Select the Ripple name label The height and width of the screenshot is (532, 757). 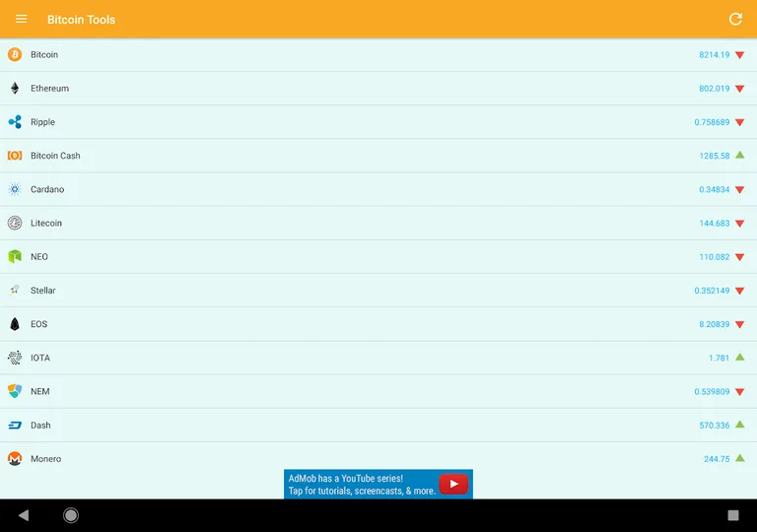pos(43,122)
